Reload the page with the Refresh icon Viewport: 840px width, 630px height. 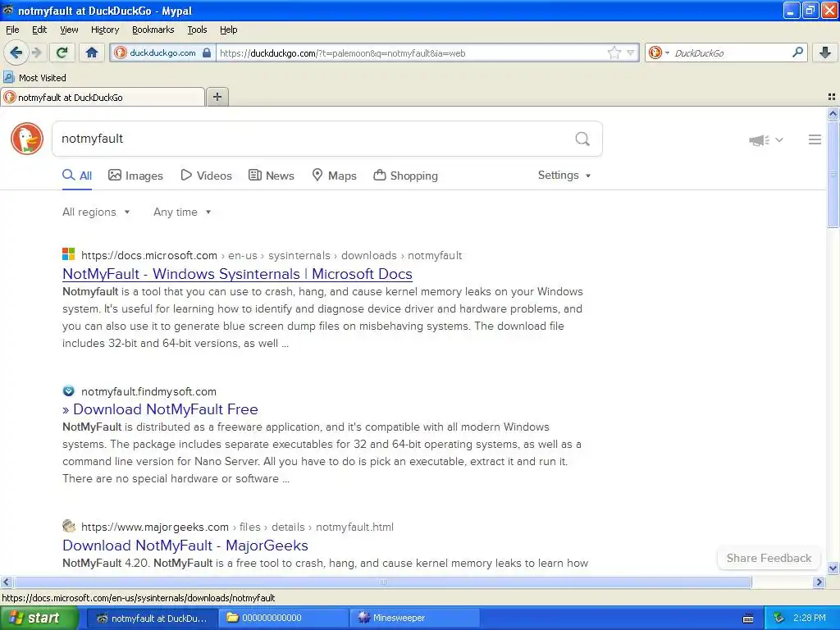[62, 52]
